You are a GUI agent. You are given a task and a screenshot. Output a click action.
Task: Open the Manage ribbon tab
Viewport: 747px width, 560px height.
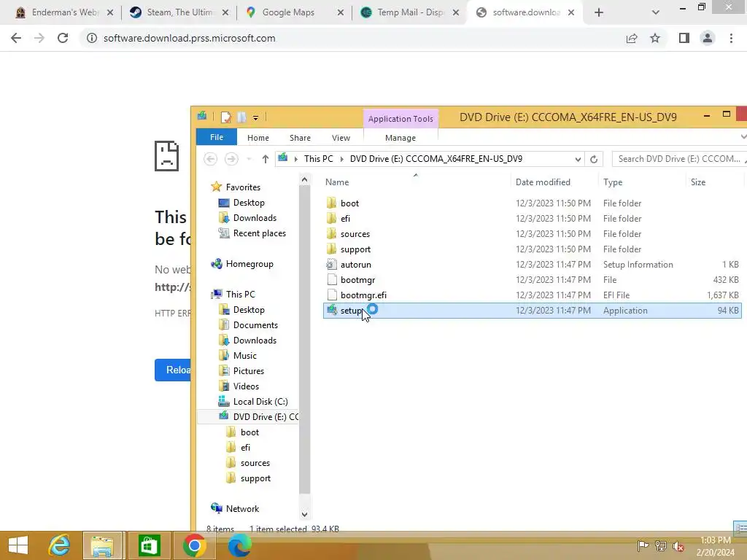point(400,138)
